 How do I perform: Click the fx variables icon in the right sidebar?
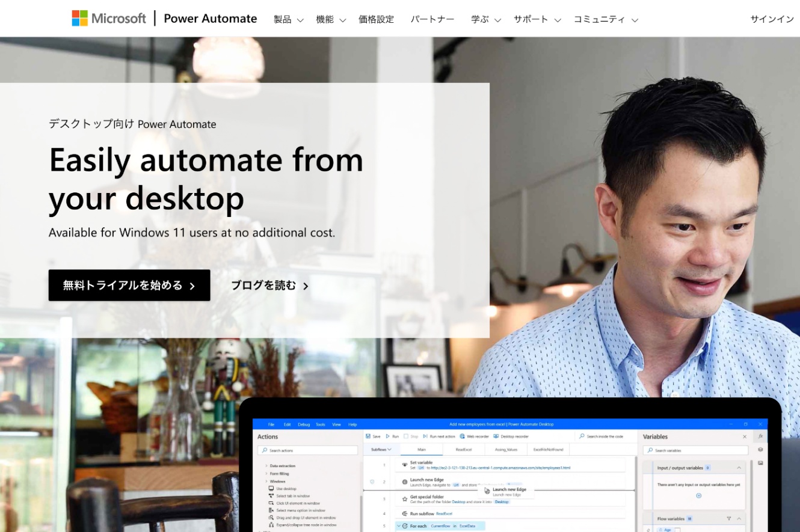pyautogui.click(x=760, y=436)
